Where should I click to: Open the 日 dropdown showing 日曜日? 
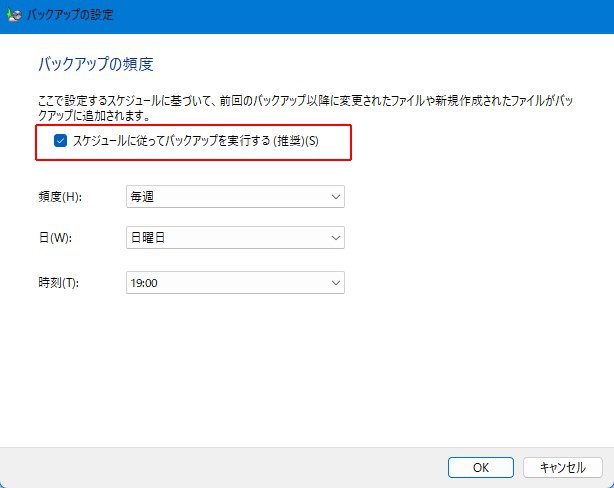click(235, 237)
